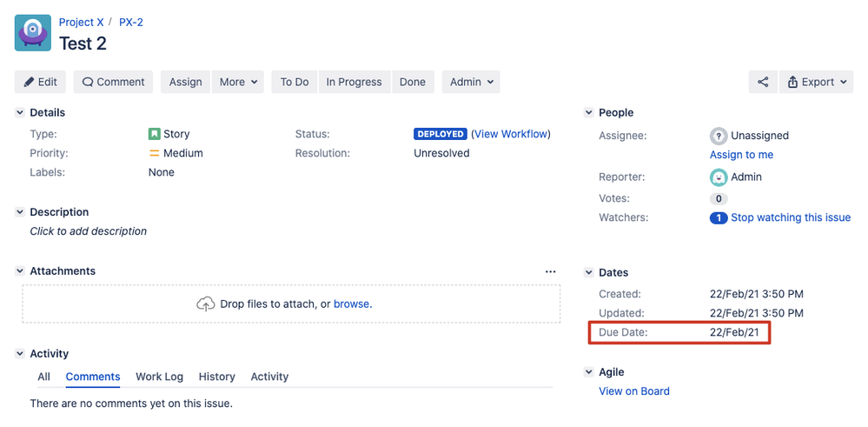Open the Work Log tab
This screenshot has width=868, height=427.
(x=159, y=377)
